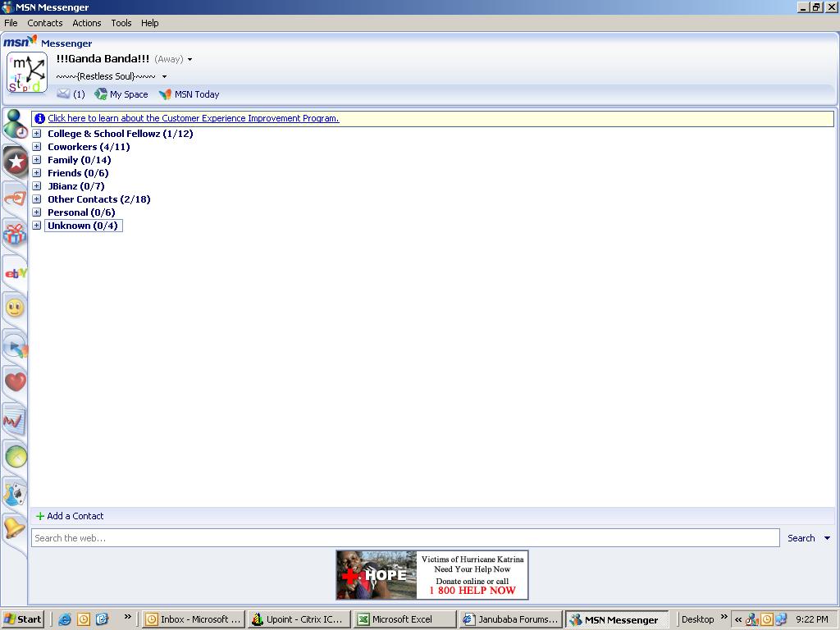This screenshot has height=630, width=840.
Task: Open the media player sidebar tab
Action: point(16,347)
